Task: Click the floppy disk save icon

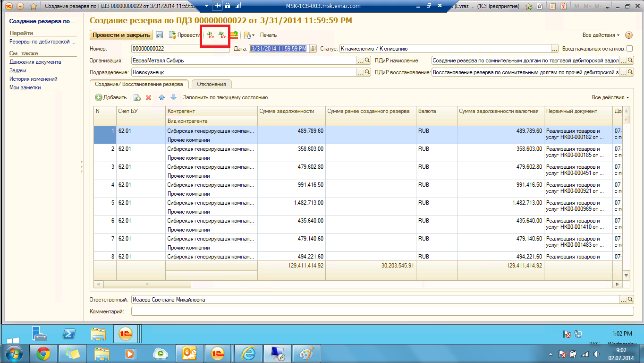Action: tap(160, 35)
